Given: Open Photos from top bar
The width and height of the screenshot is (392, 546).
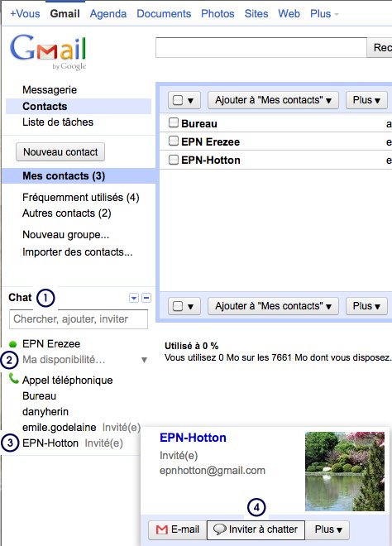Looking at the screenshot, I should 218,13.
